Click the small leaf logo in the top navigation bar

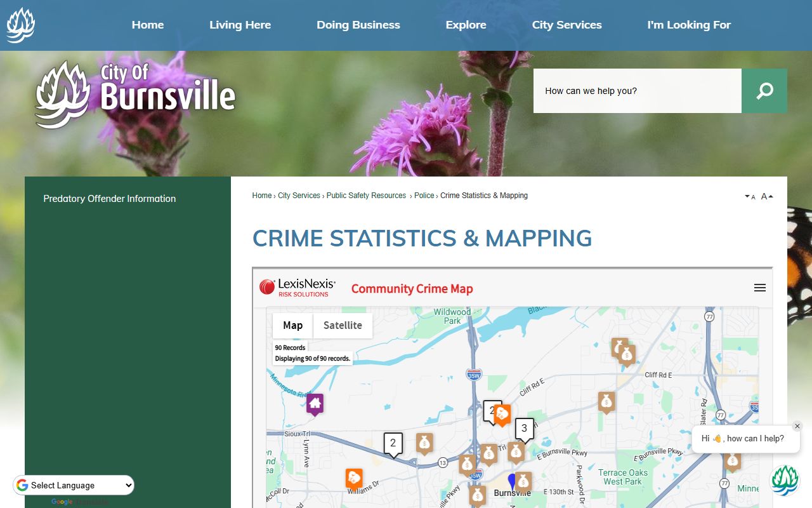[21, 25]
